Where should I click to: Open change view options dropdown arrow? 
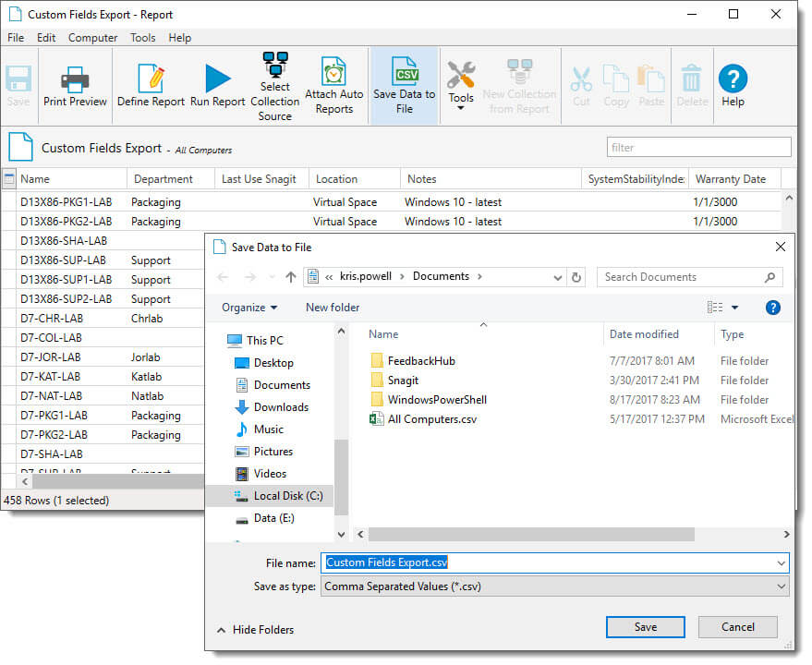[734, 308]
